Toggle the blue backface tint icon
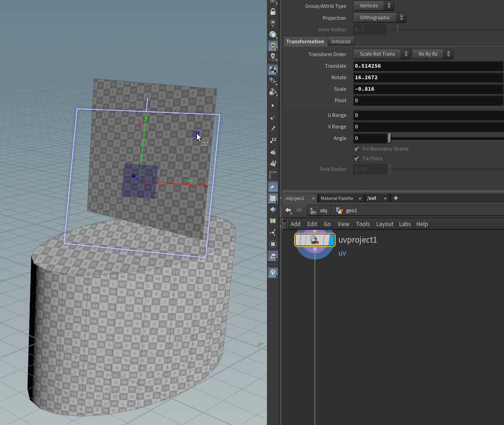 click(x=273, y=187)
